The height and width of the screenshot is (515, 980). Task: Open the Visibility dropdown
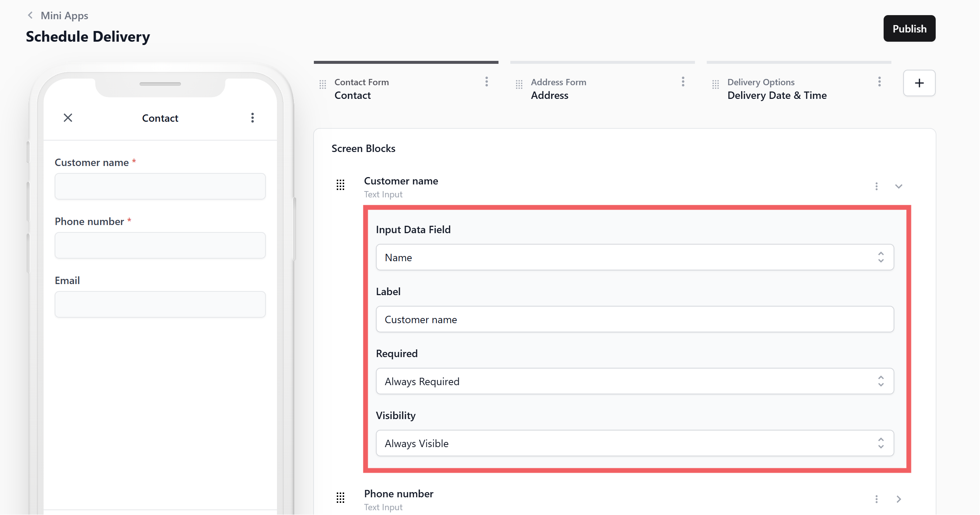point(634,443)
